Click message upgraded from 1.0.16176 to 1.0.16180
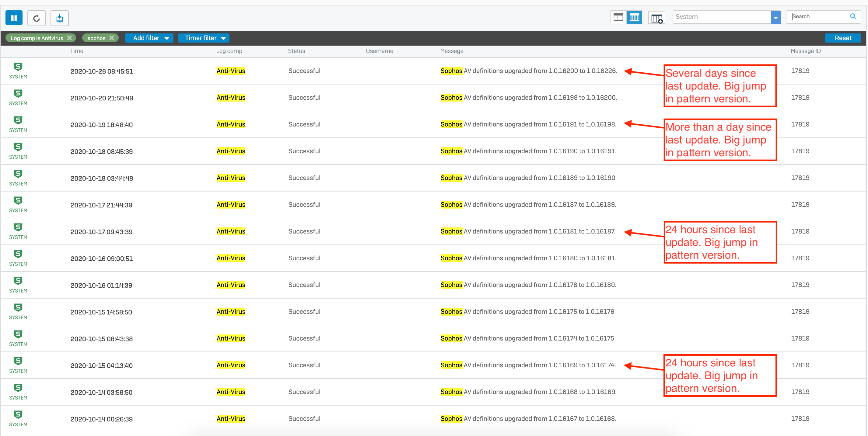The height and width of the screenshot is (436, 868). tap(528, 285)
